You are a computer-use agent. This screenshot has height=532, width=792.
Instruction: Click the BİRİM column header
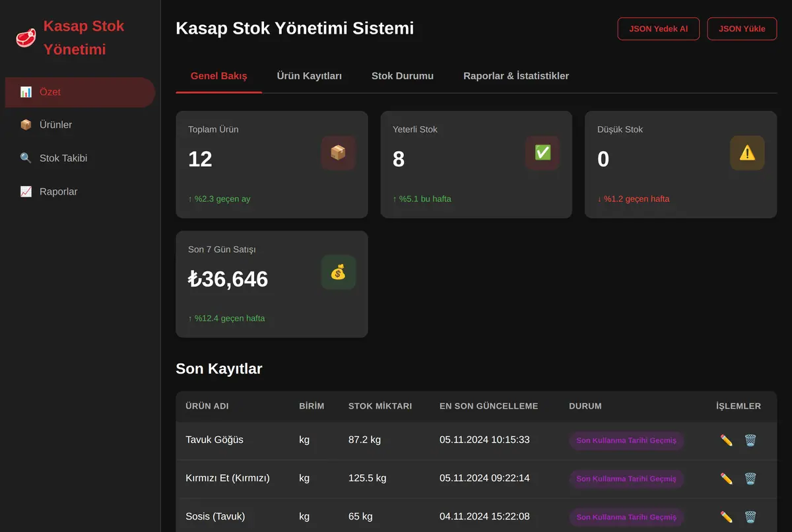point(312,407)
